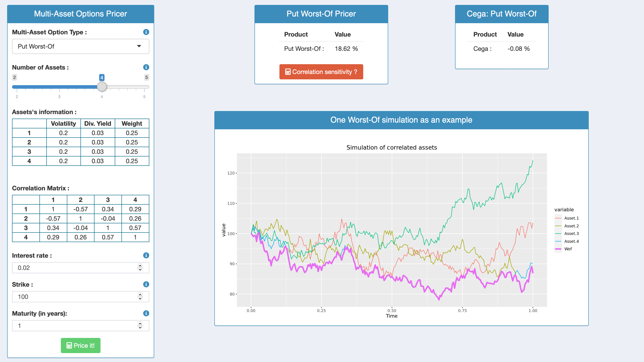Open the Interest rate info tooltip icon
Screen dimensions: 644x362
point(146,255)
